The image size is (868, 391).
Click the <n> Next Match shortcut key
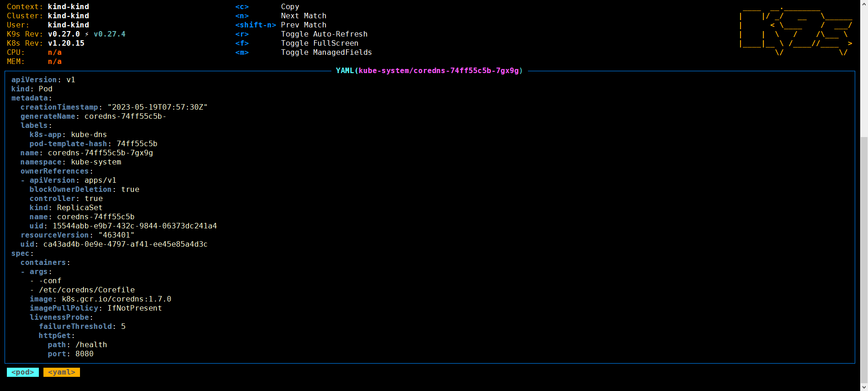(x=242, y=16)
